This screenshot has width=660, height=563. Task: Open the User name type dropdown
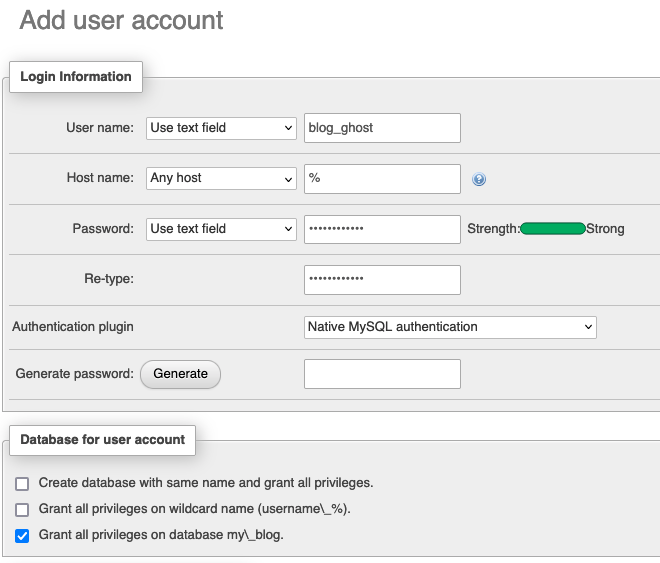pyautogui.click(x=221, y=128)
